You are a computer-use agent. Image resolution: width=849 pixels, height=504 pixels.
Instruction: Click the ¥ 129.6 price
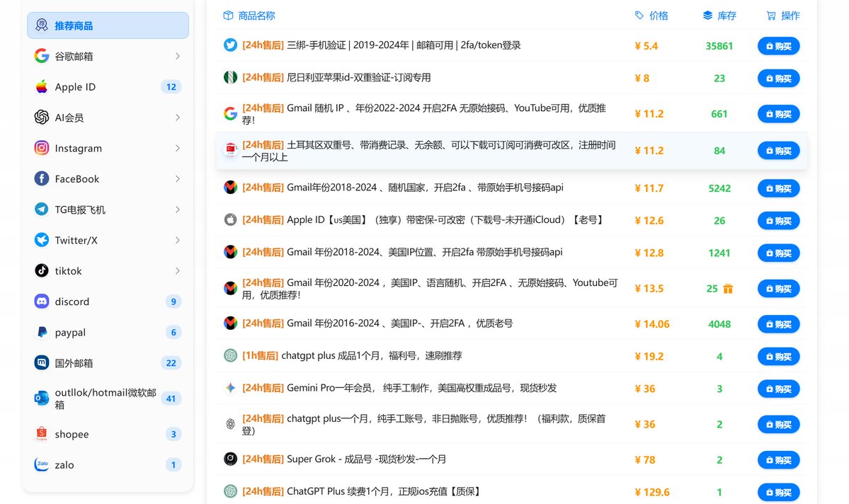pos(652,492)
